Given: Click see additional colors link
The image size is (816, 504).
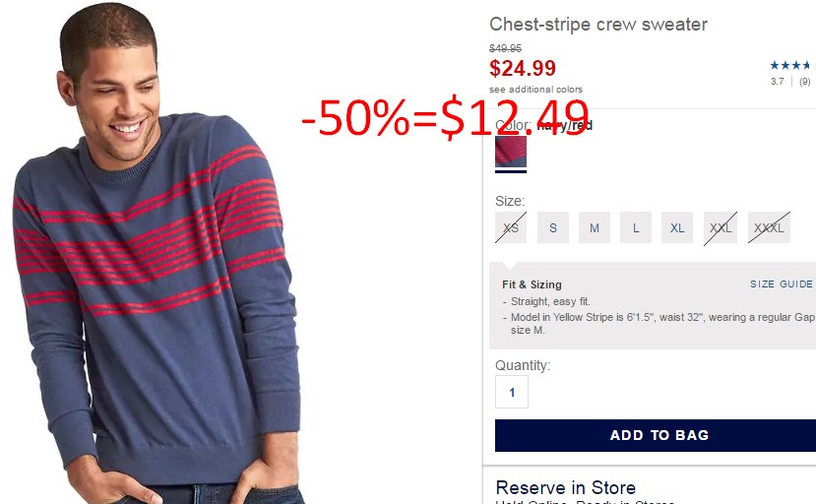Looking at the screenshot, I should pos(535,89).
